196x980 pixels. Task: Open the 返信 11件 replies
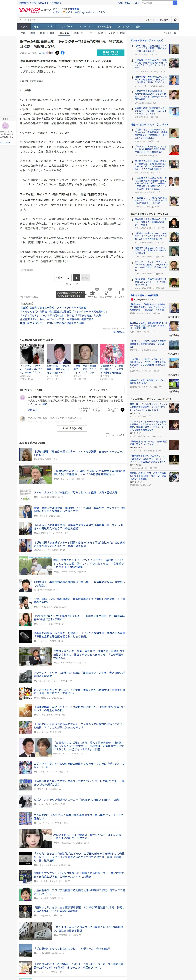tap(33, 410)
